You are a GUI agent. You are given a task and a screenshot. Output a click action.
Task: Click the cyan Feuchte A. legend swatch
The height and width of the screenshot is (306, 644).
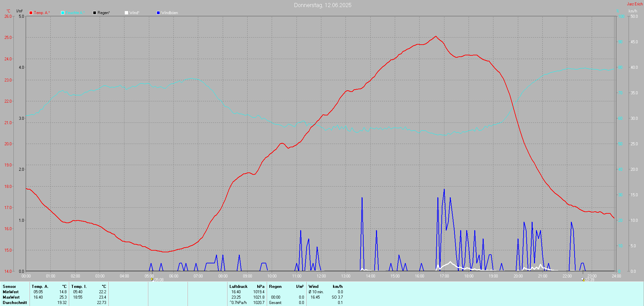(63, 13)
